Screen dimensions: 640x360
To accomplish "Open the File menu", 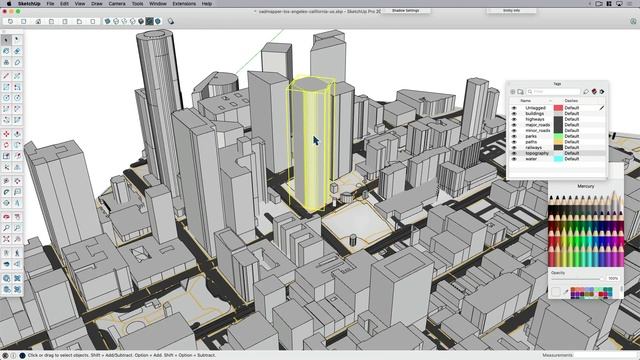I will point(50,4).
